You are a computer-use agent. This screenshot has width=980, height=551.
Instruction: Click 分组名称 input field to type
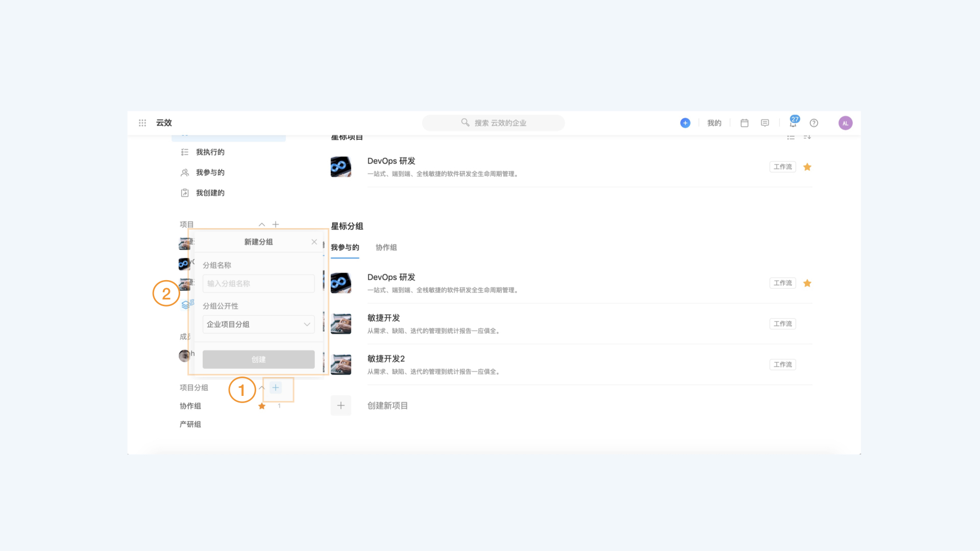pyautogui.click(x=258, y=283)
